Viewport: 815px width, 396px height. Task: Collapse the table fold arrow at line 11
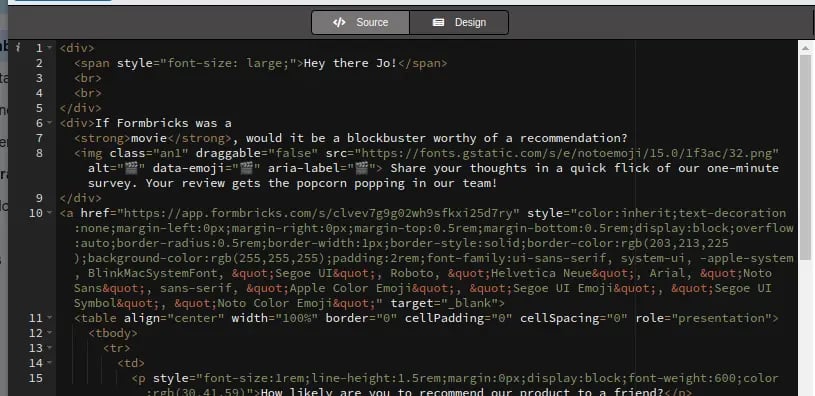[50, 318]
